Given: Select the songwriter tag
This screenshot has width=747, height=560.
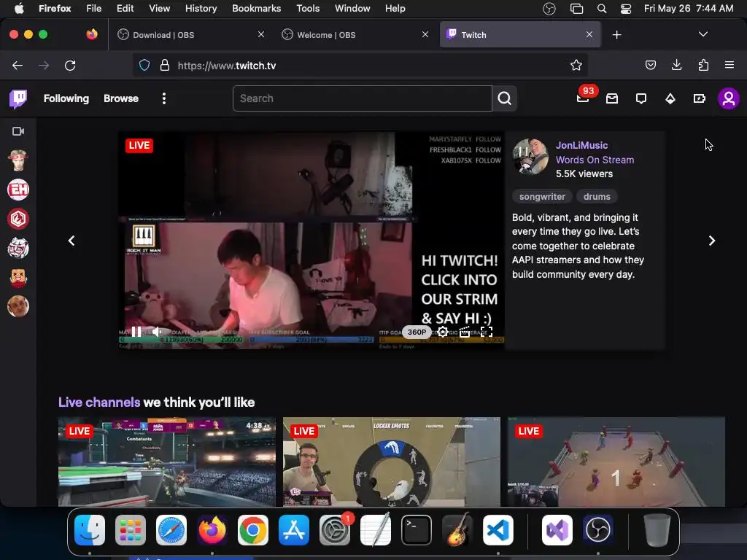Looking at the screenshot, I should point(542,197).
